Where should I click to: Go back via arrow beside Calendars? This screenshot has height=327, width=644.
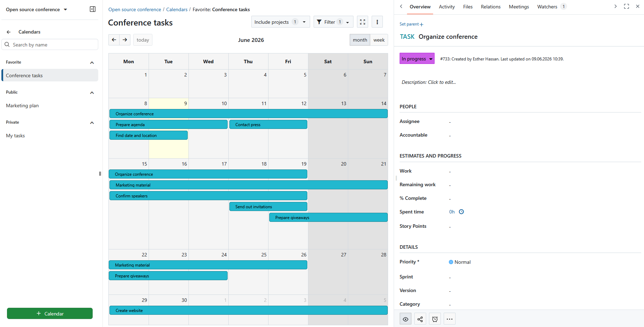9,32
